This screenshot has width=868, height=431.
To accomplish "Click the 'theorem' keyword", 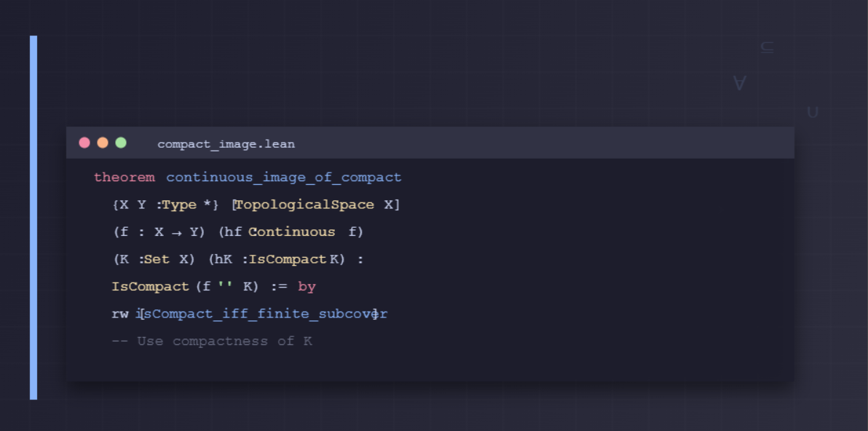I will tap(125, 178).
